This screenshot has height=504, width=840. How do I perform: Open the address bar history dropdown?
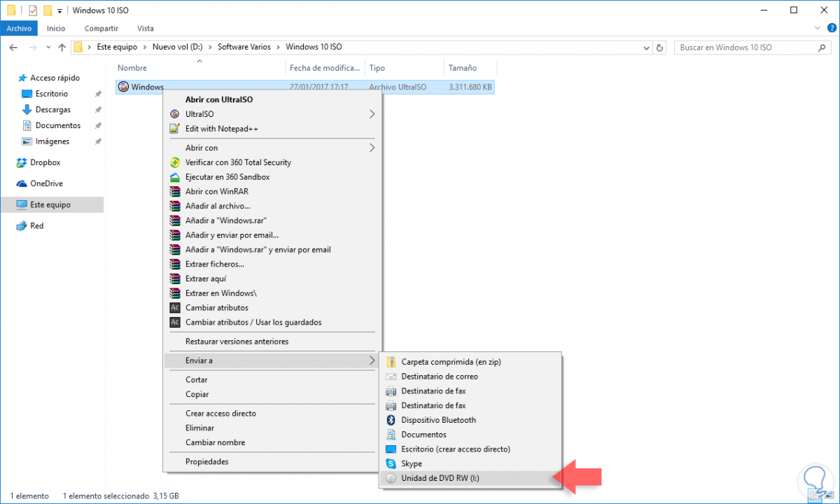pos(646,48)
